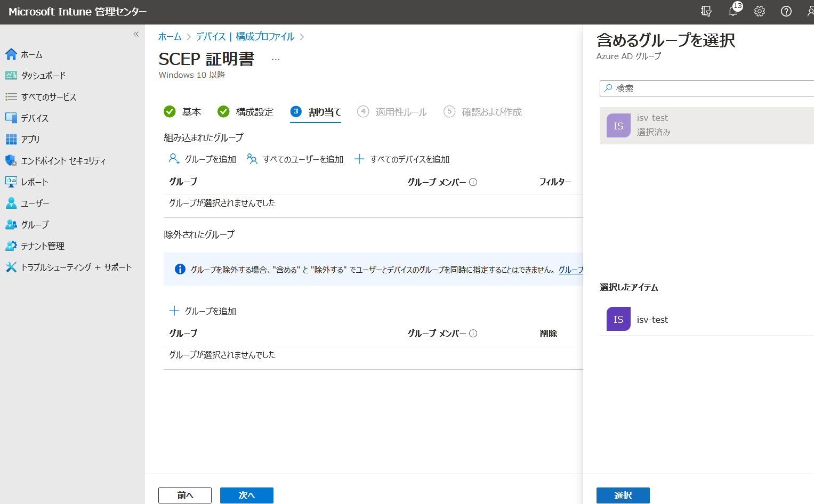Open the ellipsis menu next to SCEP 証明書
This screenshot has height=504, width=814.
tap(276, 59)
